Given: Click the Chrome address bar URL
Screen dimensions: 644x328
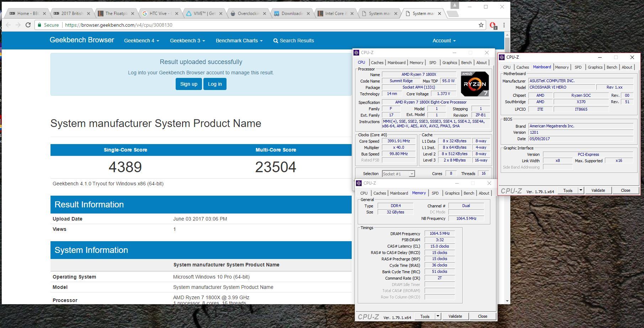Looking at the screenshot, I should click(119, 25).
